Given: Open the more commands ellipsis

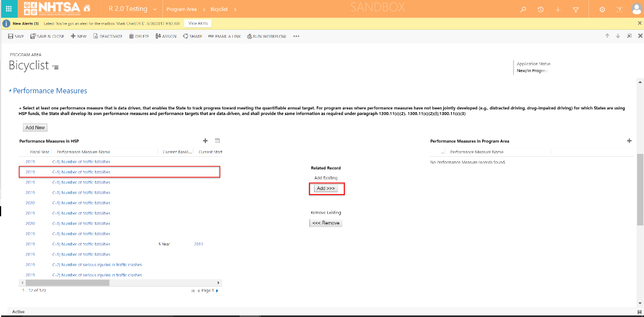Looking at the screenshot, I should (296, 36).
